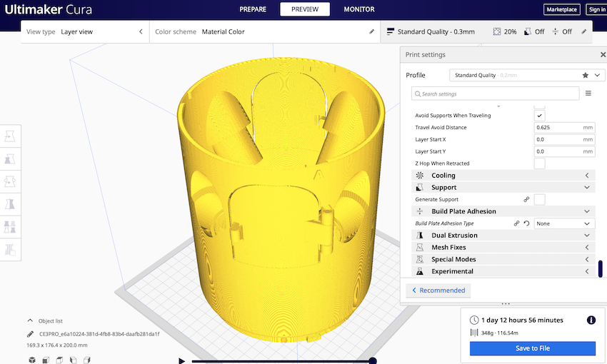Click the 1 day 12 hours 56 minutes estimate
Viewport: 607px width, 364px height.
pos(522,320)
